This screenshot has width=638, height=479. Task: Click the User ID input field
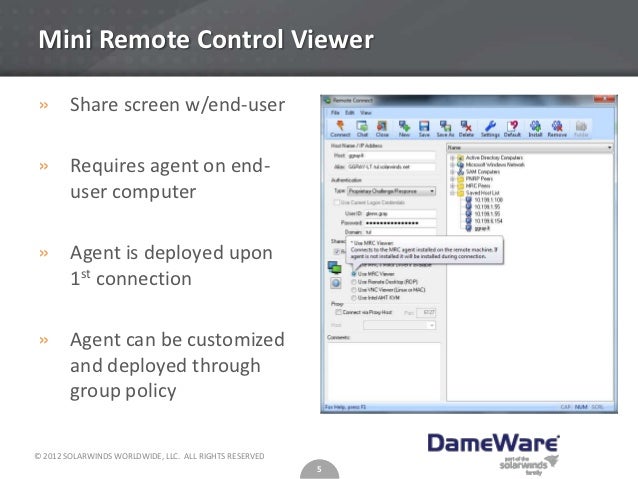point(400,213)
